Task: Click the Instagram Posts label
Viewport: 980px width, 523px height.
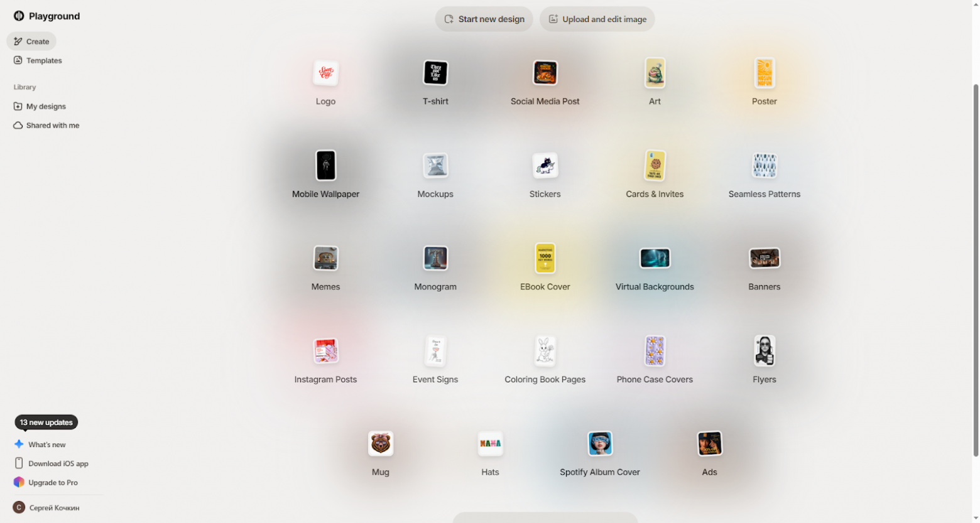Action: coord(325,379)
